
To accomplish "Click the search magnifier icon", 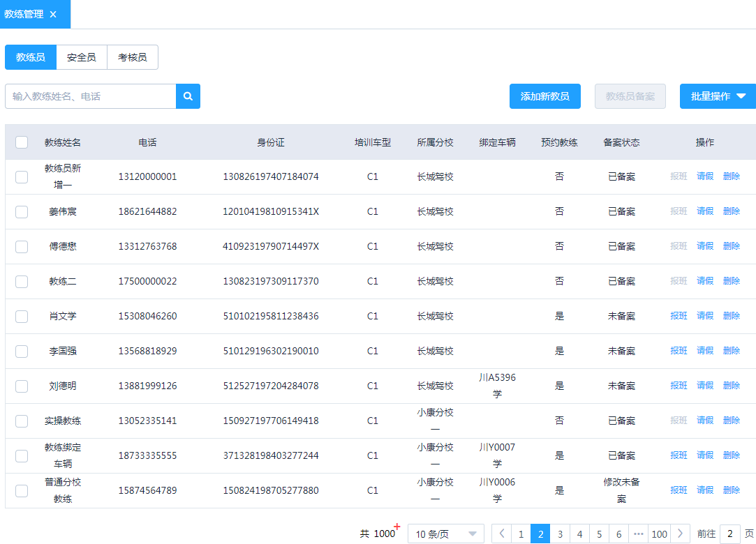I will pyautogui.click(x=188, y=96).
